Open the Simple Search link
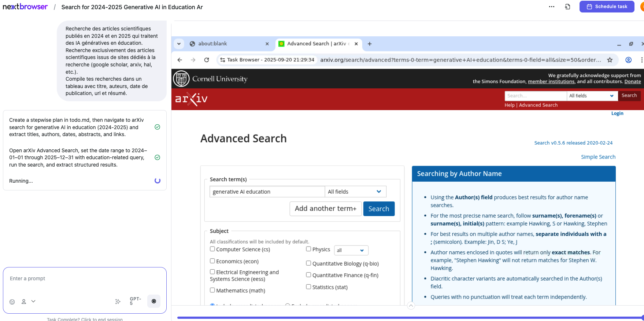The height and width of the screenshot is (321, 644). [598, 157]
